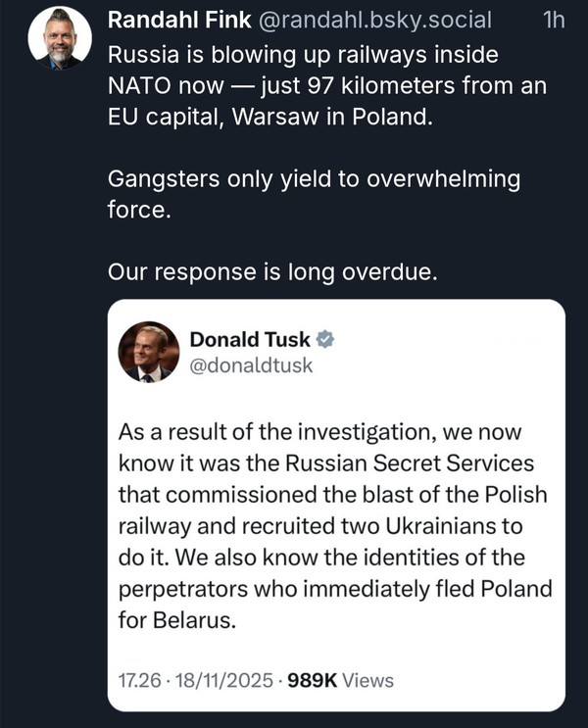Click the verified badge beside Donald Tusk
588x728 pixels.
[x=326, y=340]
